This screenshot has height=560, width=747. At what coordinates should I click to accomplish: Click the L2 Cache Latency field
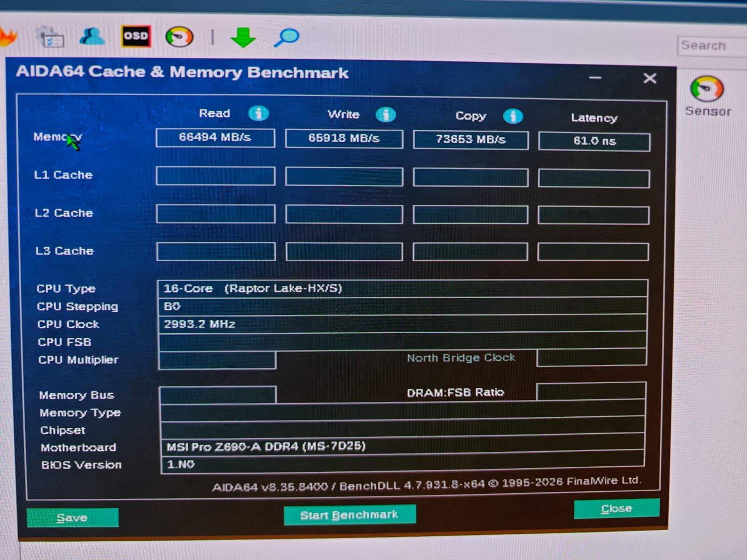[593, 216]
